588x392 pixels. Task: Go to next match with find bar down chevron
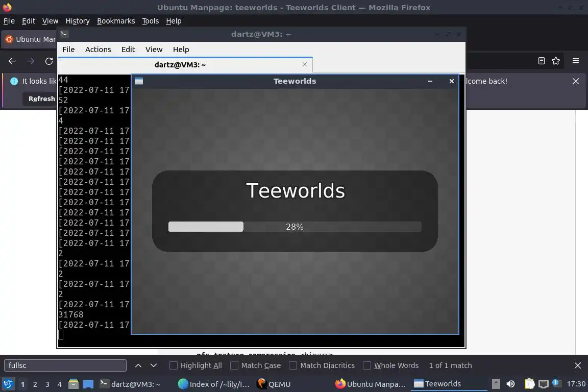(153, 365)
